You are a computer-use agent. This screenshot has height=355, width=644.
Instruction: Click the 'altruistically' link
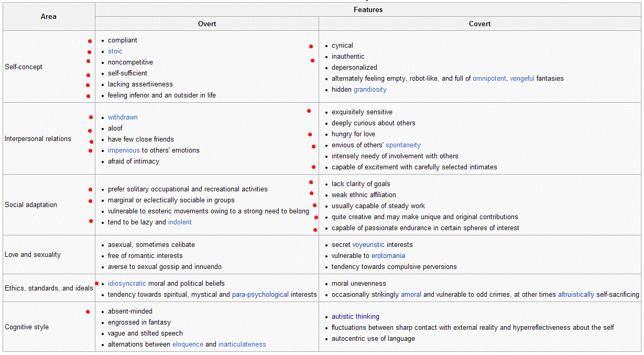pos(576,295)
